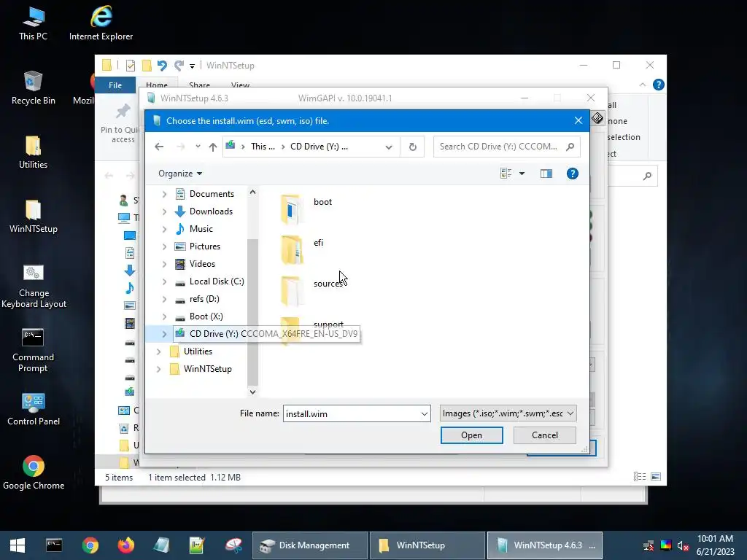Open the File tab in Explorer

[115, 85]
